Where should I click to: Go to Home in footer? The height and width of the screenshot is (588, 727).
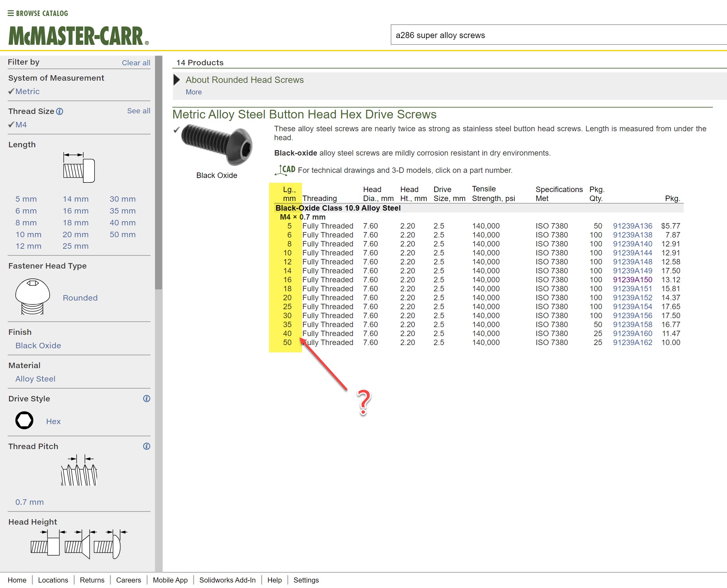point(17,580)
